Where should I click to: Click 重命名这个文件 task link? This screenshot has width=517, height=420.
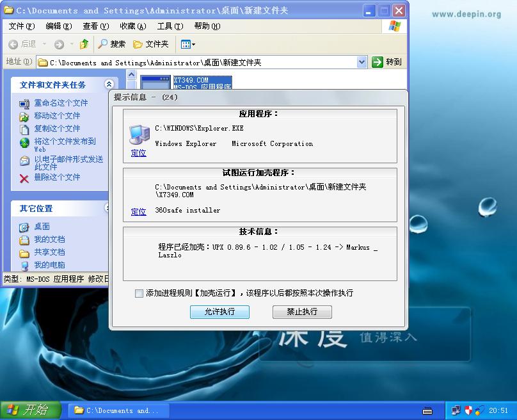click(61, 103)
